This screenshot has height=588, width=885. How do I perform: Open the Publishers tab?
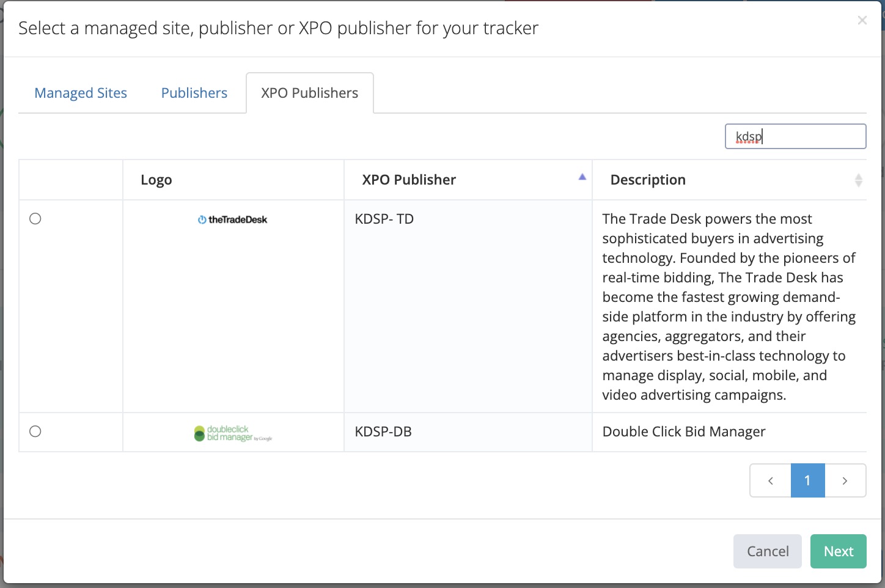tap(194, 93)
